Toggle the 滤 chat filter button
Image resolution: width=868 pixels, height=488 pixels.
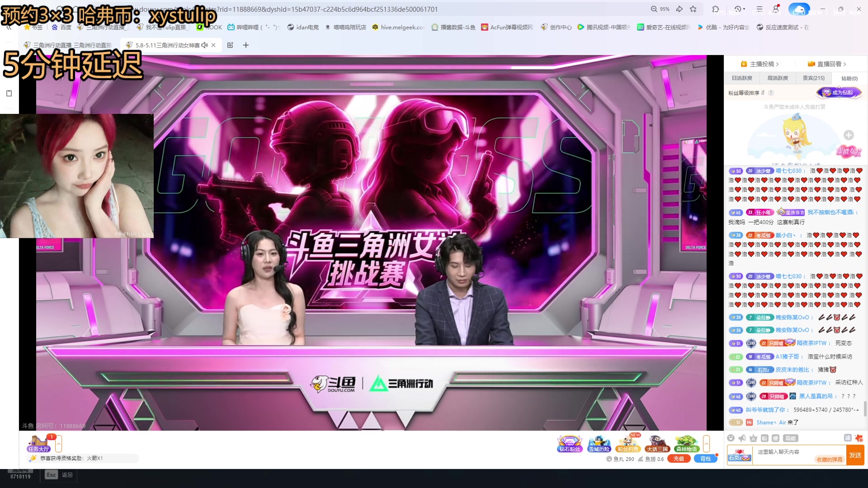tap(848, 437)
